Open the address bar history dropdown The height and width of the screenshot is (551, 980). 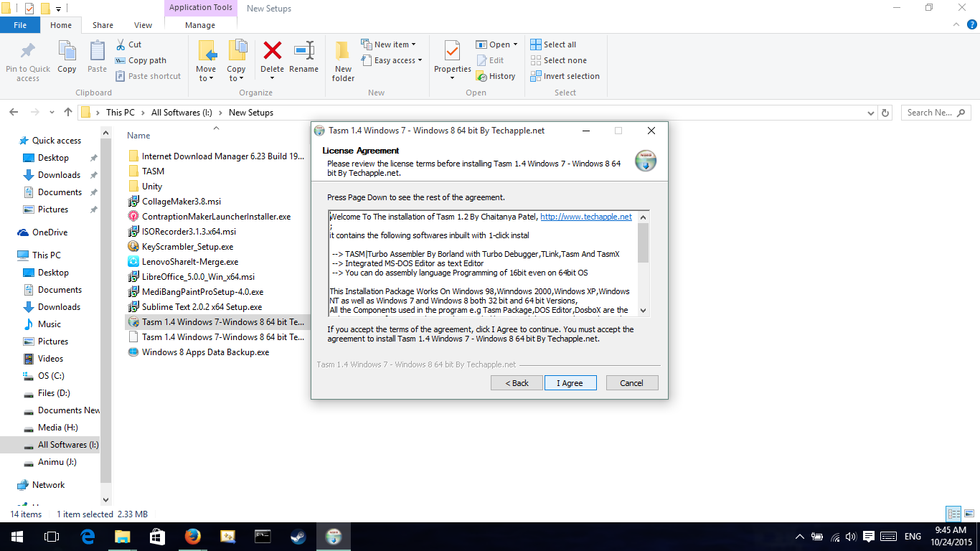pos(870,112)
